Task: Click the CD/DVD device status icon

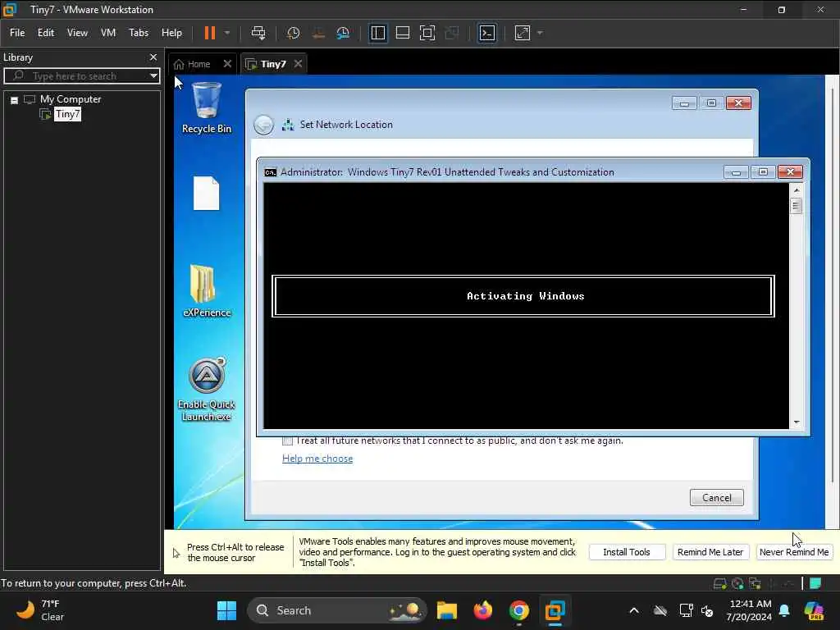Action: point(737,583)
